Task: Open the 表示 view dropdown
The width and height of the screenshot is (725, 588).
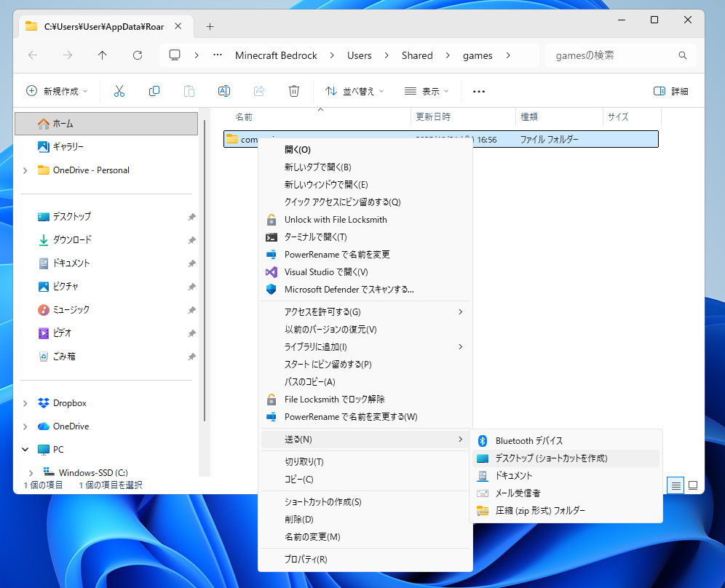Action: pyautogui.click(x=427, y=91)
